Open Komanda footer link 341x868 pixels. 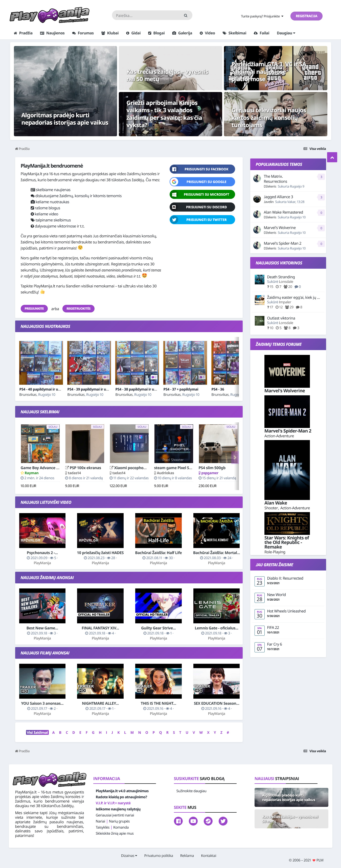point(121,827)
